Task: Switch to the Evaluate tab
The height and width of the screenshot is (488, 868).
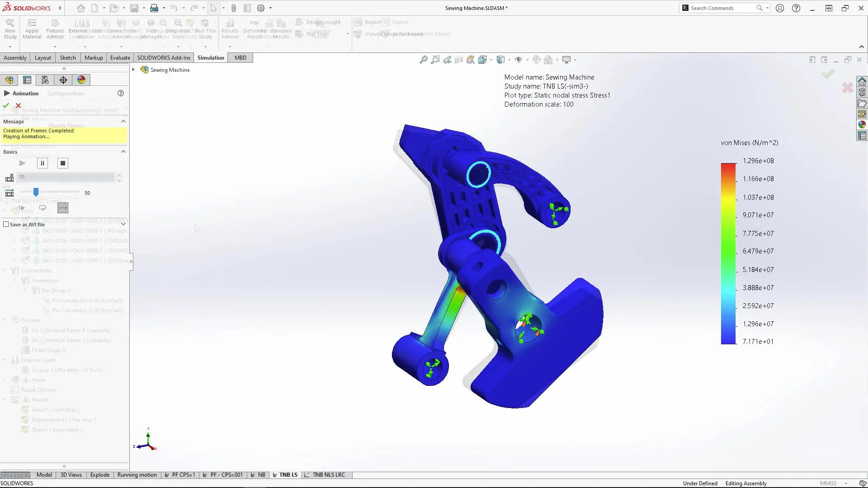Action: [120, 57]
